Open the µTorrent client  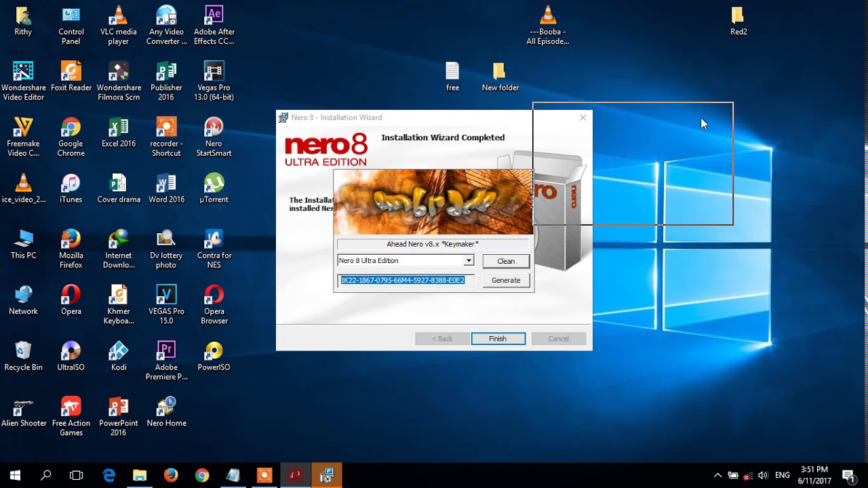tap(214, 183)
